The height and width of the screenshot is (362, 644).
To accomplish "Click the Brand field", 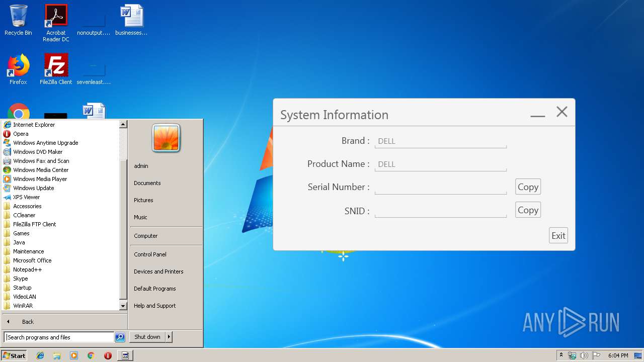I will [441, 141].
